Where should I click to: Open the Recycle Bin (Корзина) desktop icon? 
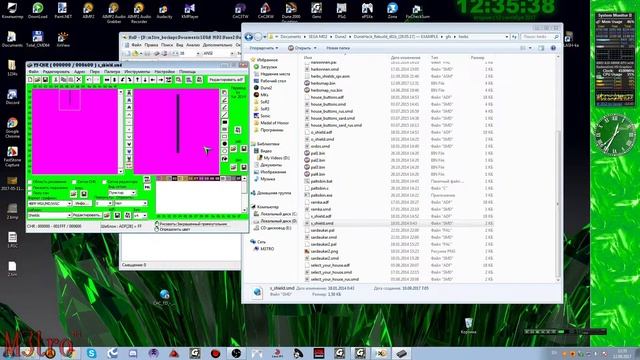469,326
